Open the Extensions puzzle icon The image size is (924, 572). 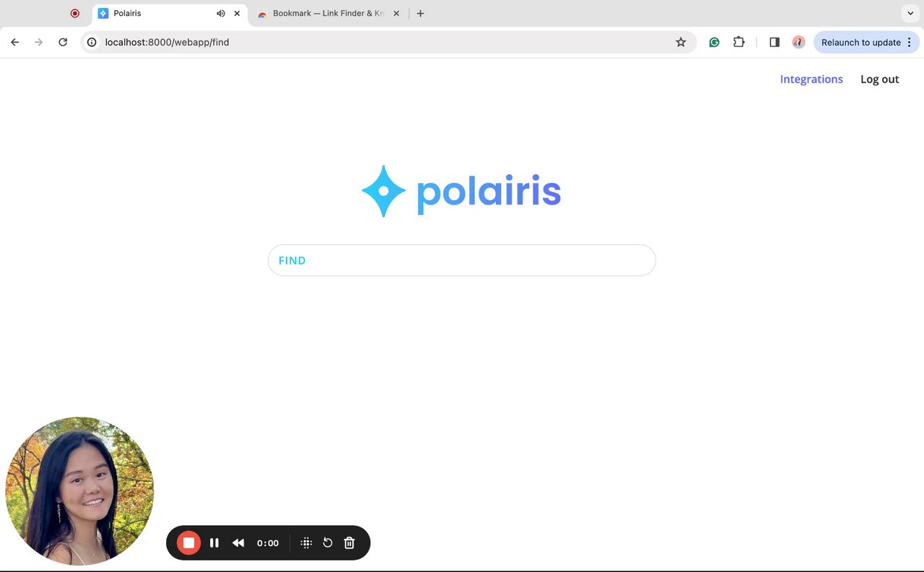pos(738,42)
